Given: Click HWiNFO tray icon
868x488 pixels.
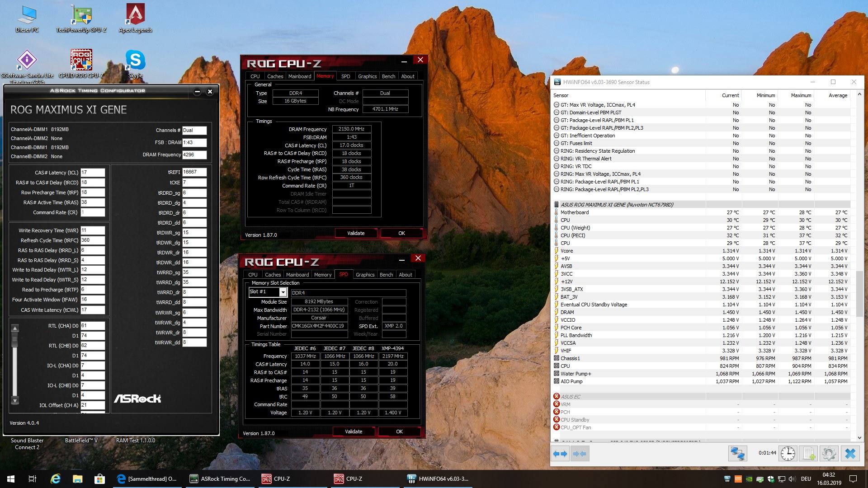Looking at the screenshot, I should (727, 479).
